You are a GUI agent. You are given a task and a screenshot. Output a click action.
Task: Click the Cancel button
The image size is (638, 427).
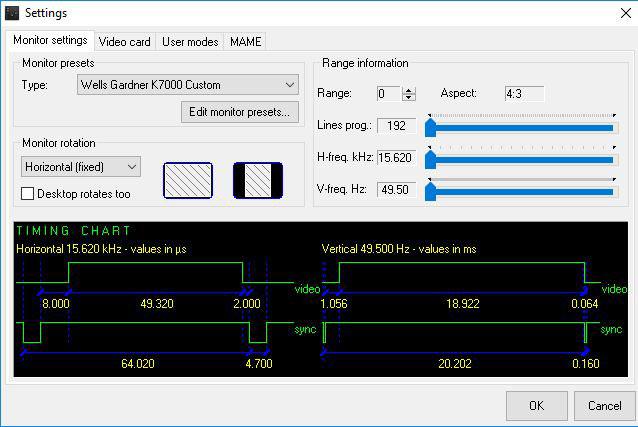point(605,406)
